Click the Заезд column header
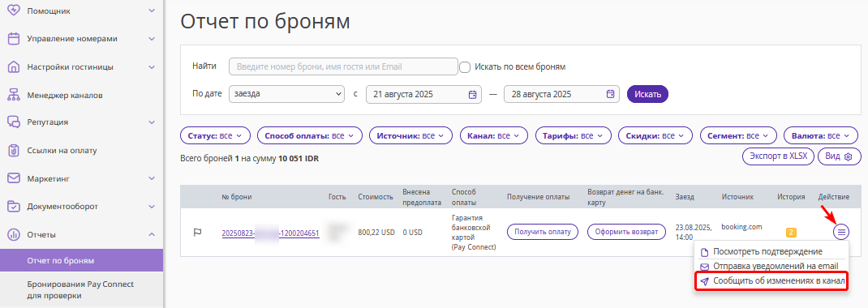The height and width of the screenshot is (308, 868). click(684, 196)
